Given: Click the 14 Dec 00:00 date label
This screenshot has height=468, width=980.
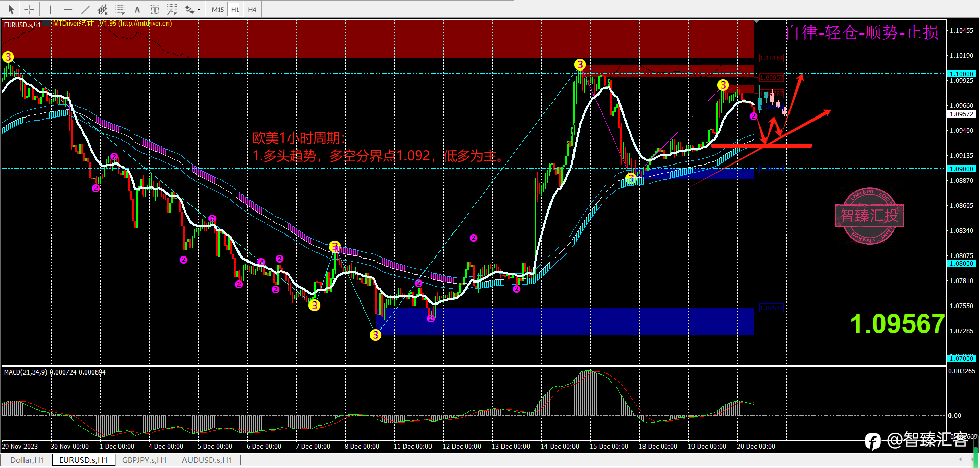Looking at the screenshot, I should [560, 446].
